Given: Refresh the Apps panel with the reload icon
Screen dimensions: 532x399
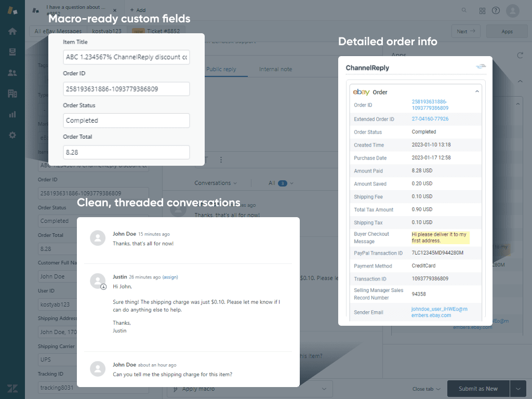Looking at the screenshot, I should click(520, 55).
